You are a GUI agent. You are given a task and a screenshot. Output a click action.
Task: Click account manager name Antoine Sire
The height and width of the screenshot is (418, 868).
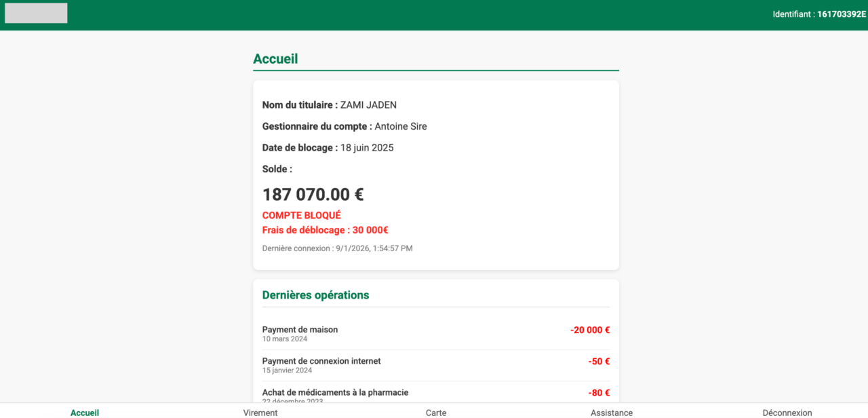[401, 126]
